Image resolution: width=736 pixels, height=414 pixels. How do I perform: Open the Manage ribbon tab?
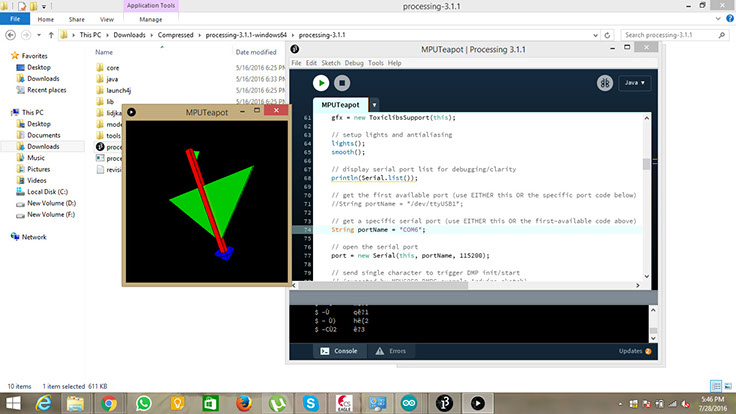coord(151,19)
